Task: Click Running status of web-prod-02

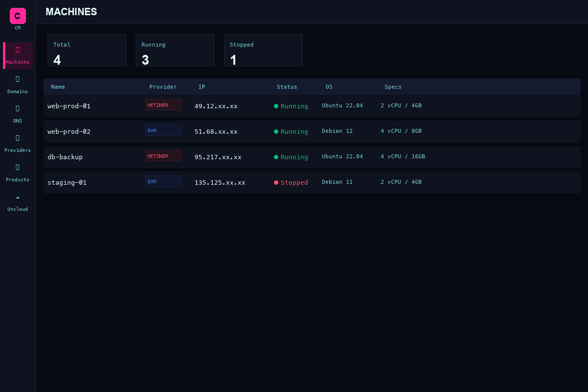Action: click(x=291, y=131)
